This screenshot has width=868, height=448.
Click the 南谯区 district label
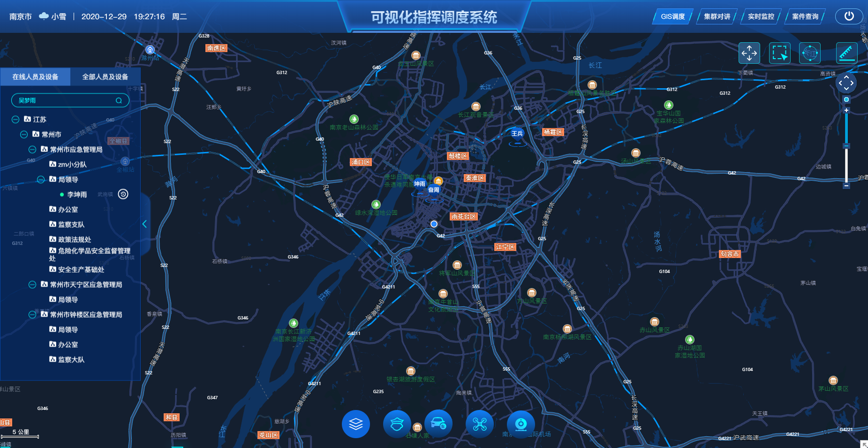pyautogui.click(x=217, y=48)
